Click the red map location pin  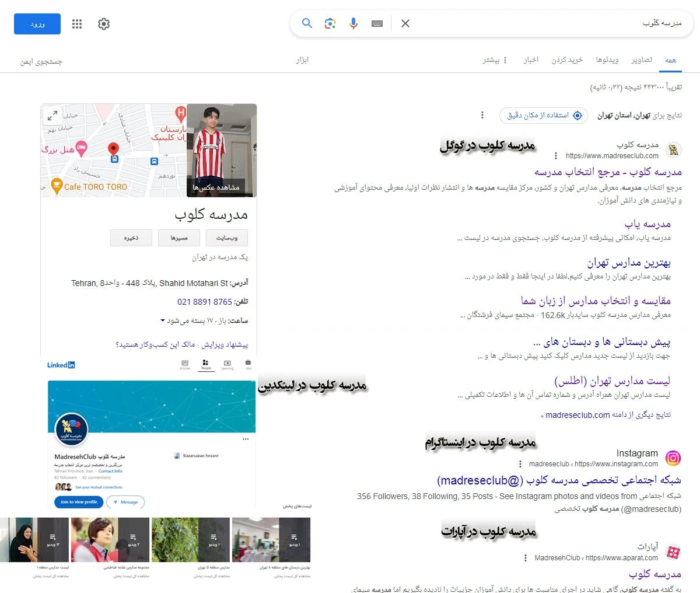(x=114, y=149)
